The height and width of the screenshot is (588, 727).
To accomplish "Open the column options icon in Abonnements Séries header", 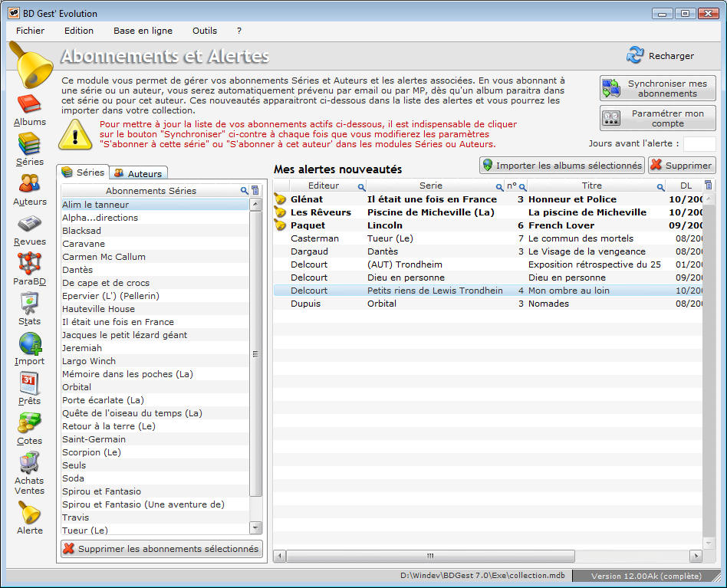I will (255, 191).
